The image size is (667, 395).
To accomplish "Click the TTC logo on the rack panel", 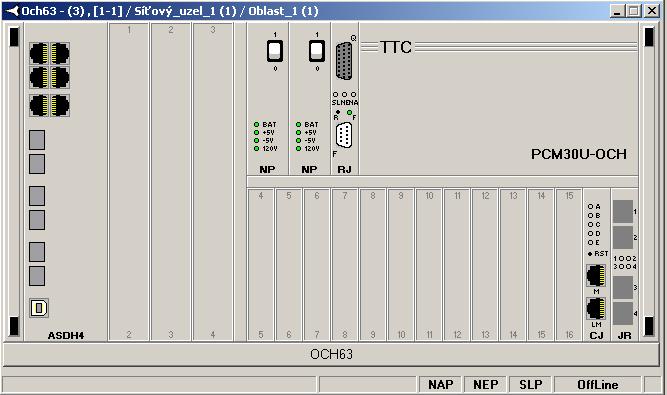I will click(396, 47).
